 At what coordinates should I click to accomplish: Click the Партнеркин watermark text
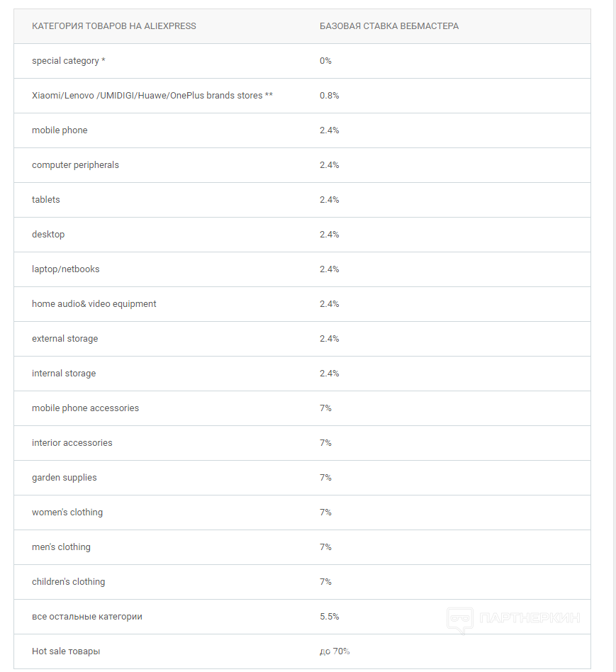coord(530,618)
